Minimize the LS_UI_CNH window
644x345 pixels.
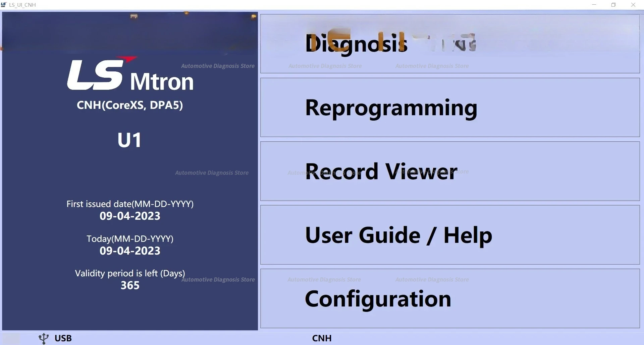pos(594,5)
